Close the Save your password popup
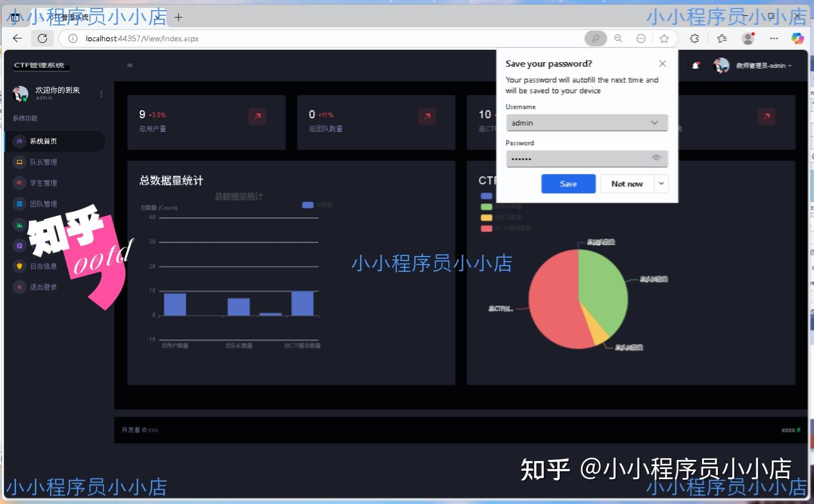 (663, 64)
